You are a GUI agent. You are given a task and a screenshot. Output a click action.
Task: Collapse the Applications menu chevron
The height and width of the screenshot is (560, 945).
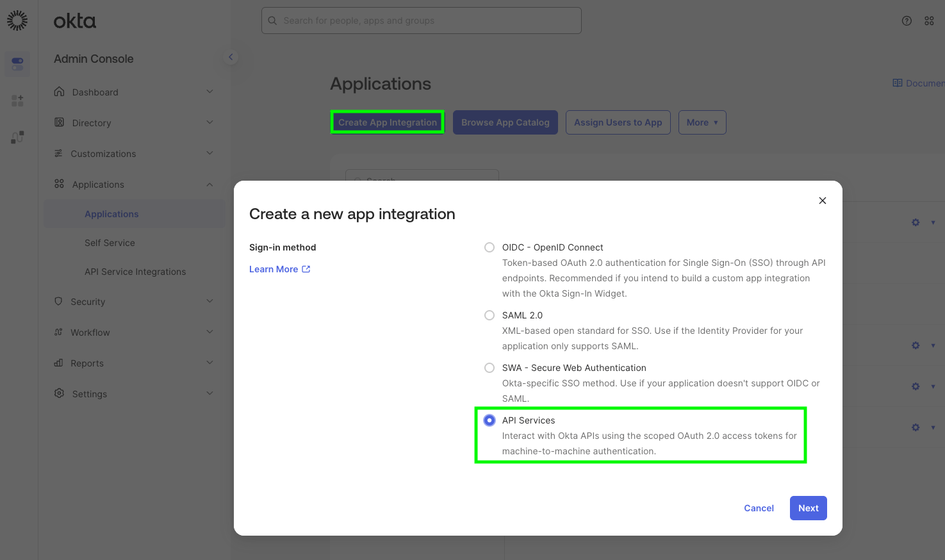pyautogui.click(x=210, y=185)
